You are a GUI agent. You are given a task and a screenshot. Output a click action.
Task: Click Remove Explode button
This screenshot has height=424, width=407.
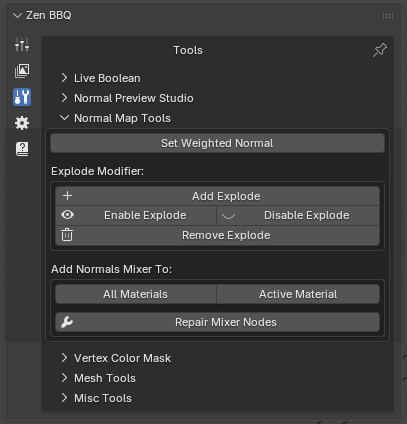[217, 235]
